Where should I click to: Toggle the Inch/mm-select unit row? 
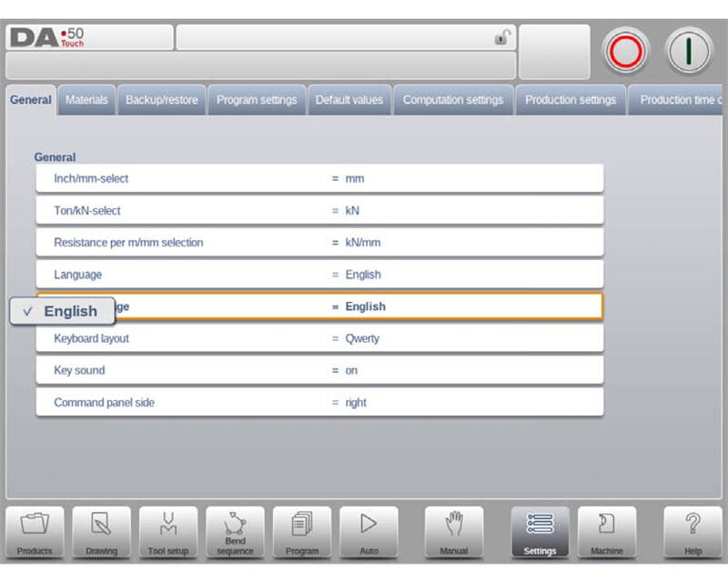click(x=319, y=178)
